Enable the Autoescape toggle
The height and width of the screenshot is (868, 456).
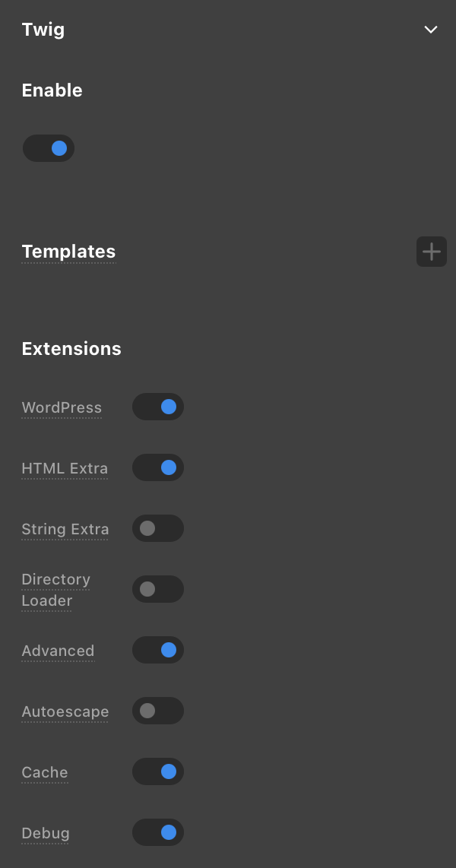(158, 711)
